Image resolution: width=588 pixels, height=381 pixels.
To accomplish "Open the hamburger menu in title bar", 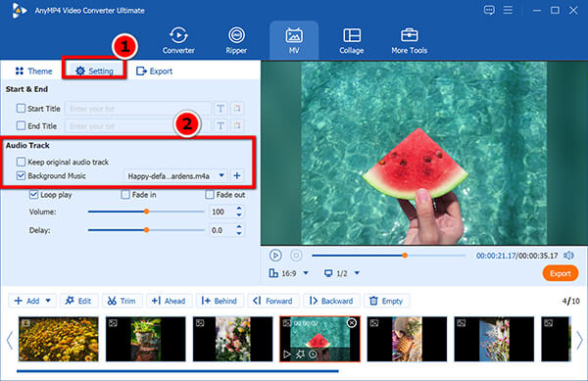I will tap(508, 10).
